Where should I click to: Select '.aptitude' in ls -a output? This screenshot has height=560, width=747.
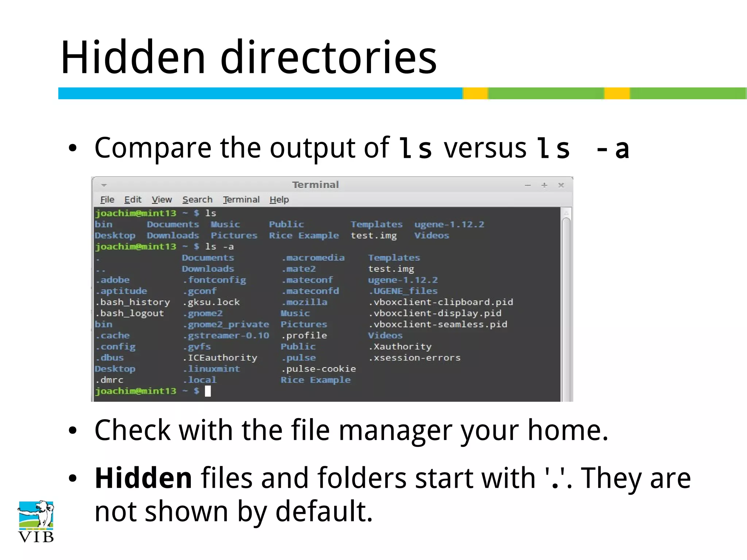pyautogui.click(x=121, y=291)
